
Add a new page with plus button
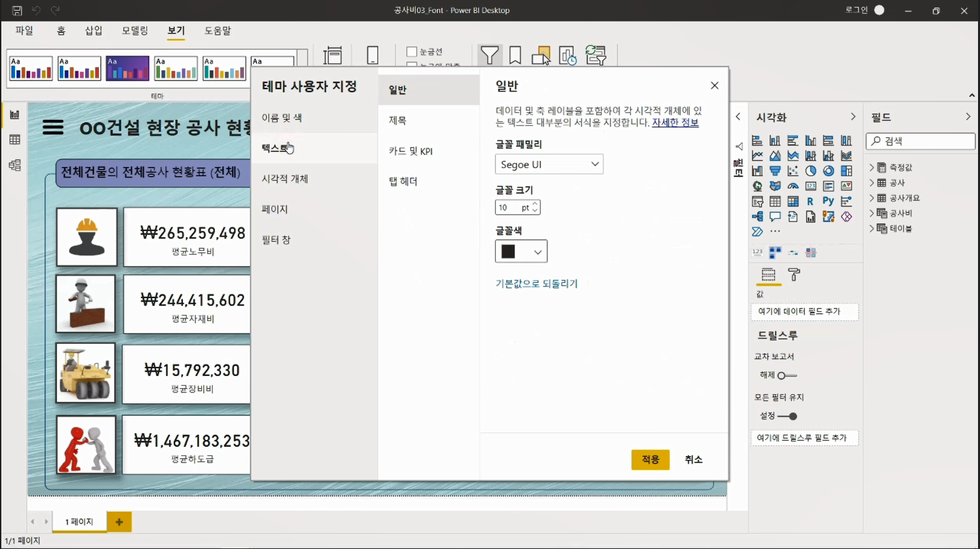click(119, 521)
